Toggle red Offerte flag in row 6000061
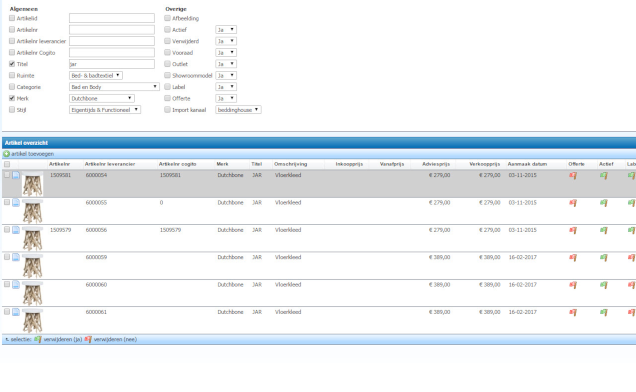Viewport: 636px width, 392px height. pyautogui.click(x=573, y=312)
